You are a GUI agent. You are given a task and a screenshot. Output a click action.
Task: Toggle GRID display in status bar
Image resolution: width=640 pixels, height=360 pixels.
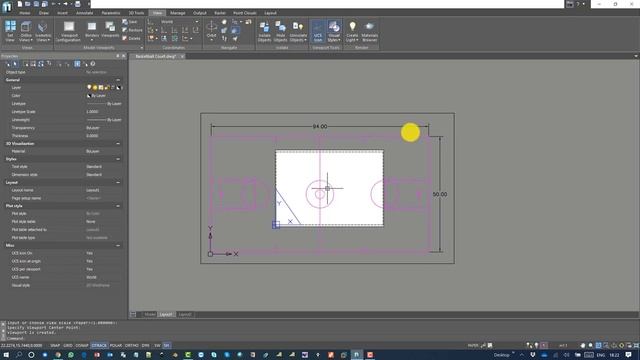(x=68, y=346)
